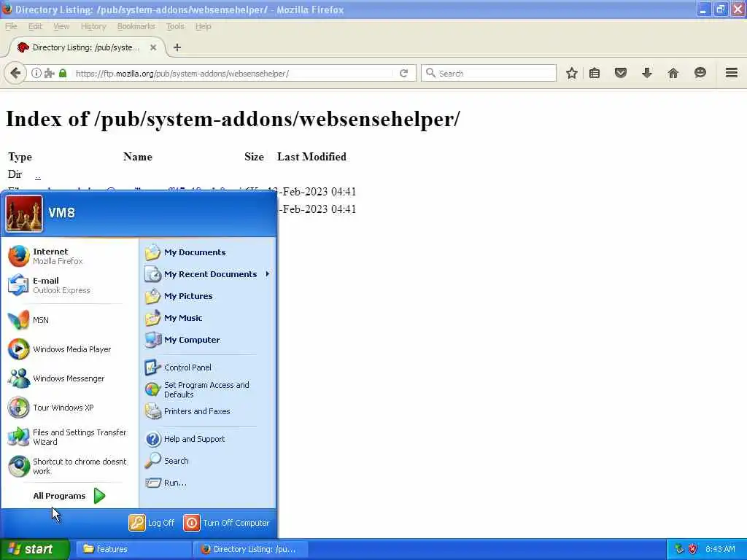This screenshot has width=747, height=560.
Task: Click Turn Off Computer button
Action: point(227,523)
